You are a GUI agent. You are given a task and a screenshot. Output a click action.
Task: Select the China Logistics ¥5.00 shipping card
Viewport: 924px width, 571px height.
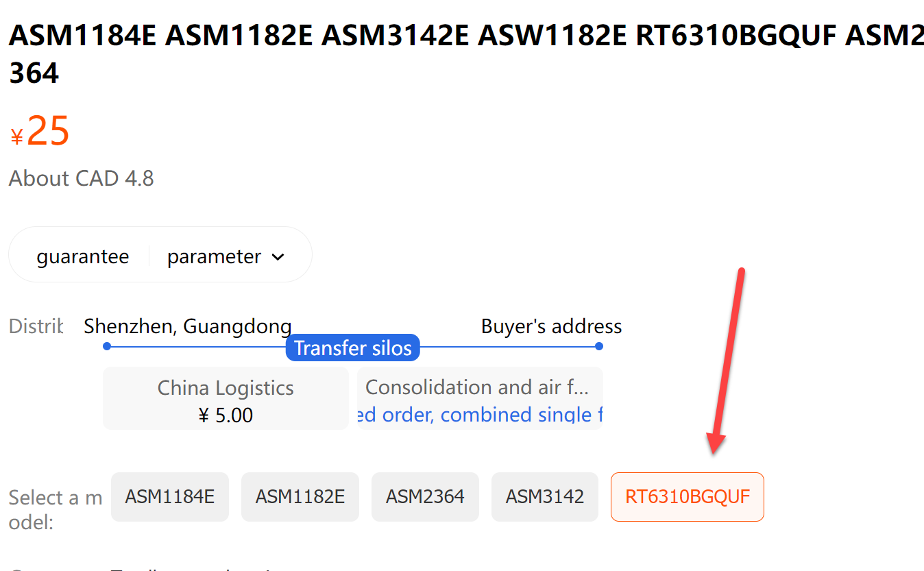pyautogui.click(x=226, y=399)
